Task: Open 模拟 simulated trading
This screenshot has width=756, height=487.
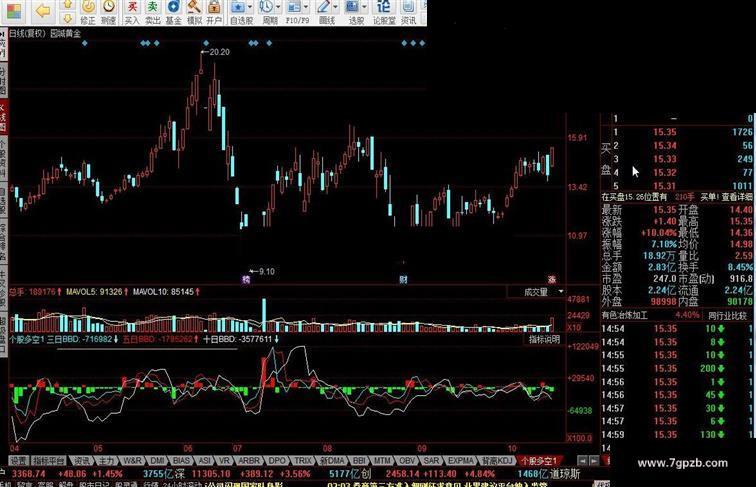Action: tap(194, 13)
